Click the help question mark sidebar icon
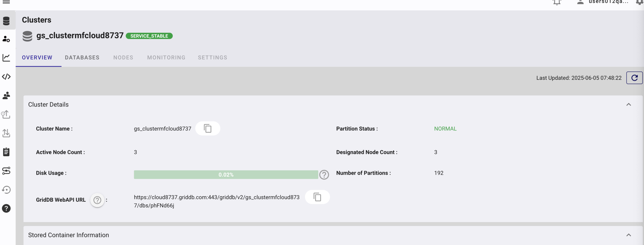 point(6,208)
